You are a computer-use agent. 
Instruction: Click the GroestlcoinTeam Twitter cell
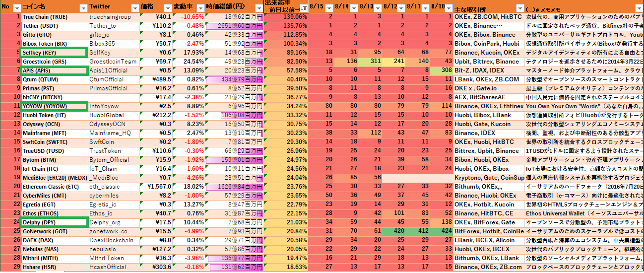[x=114, y=62]
